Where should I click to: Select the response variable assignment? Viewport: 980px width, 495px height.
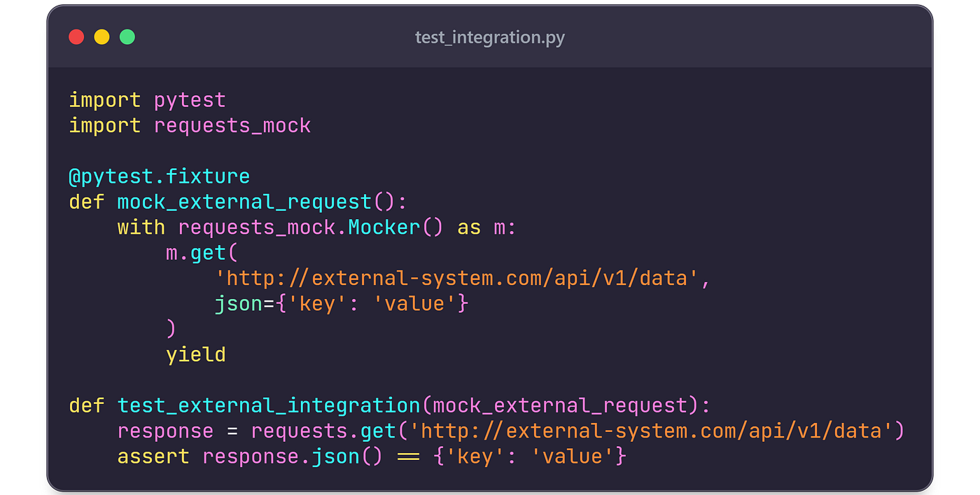pos(164,431)
